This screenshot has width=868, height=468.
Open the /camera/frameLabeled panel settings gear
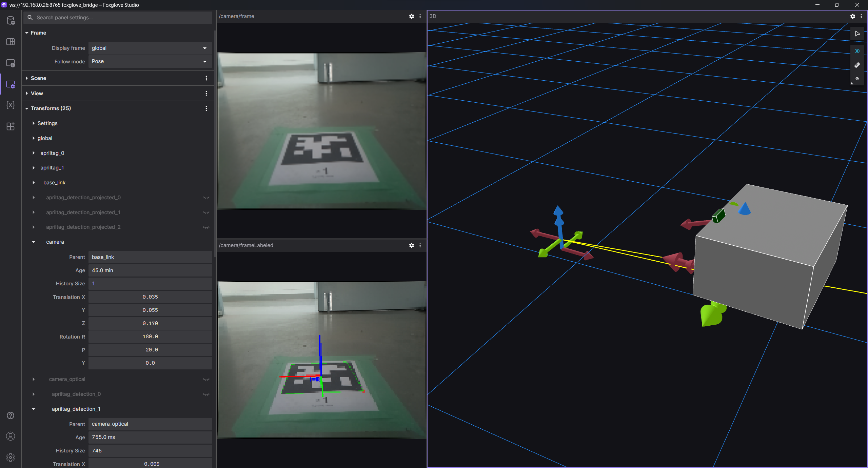coord(411,245)
